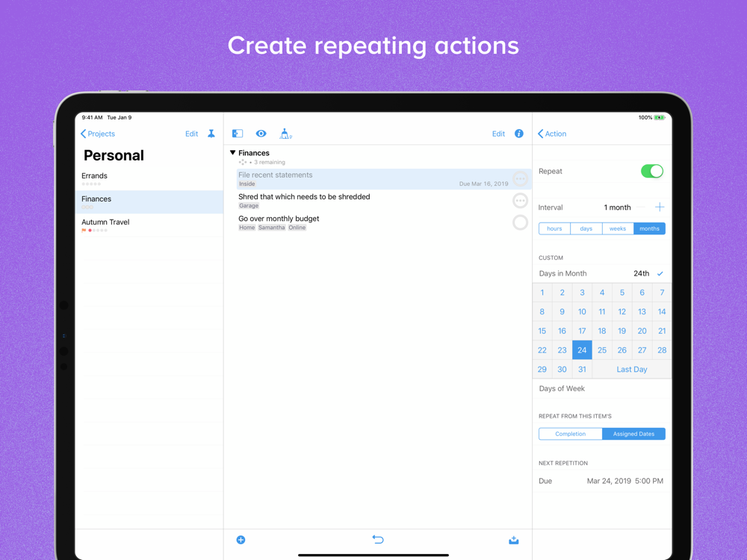Select the weeks interval segment
The height and width of the screenshot is (560, 747).
(618, 228)
